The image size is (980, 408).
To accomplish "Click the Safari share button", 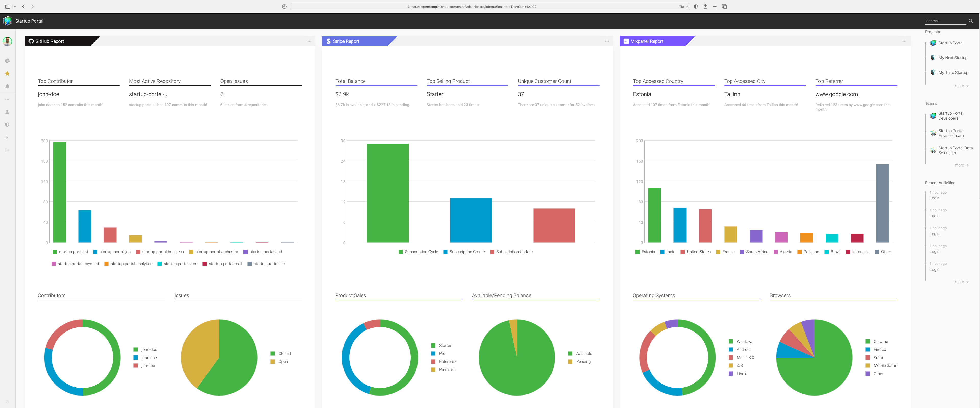I will tap(705, 6).
